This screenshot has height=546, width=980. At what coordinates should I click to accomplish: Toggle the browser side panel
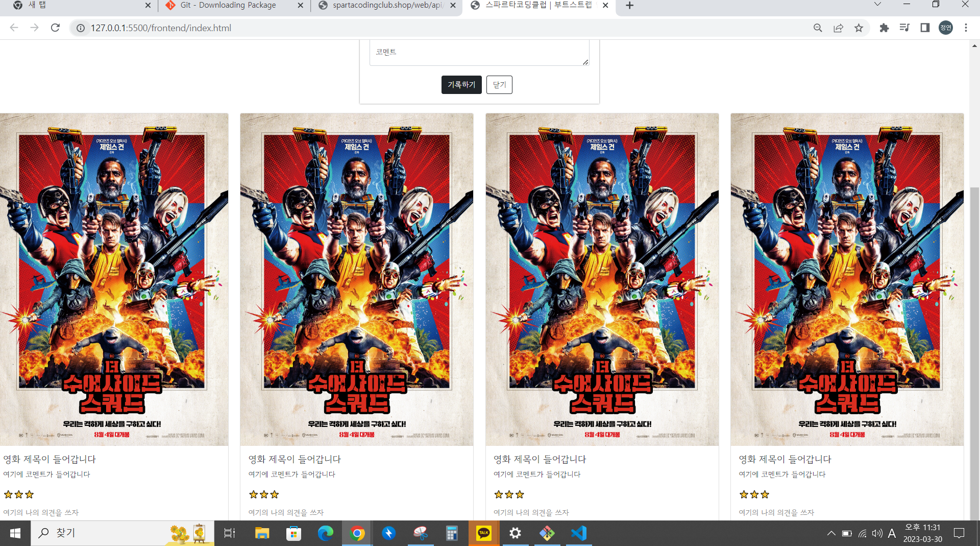[925, 28]
